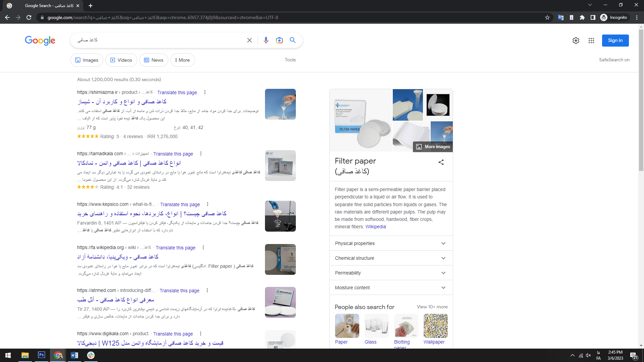
Task: Click the address bar URL
Action: tap(163, 17)
